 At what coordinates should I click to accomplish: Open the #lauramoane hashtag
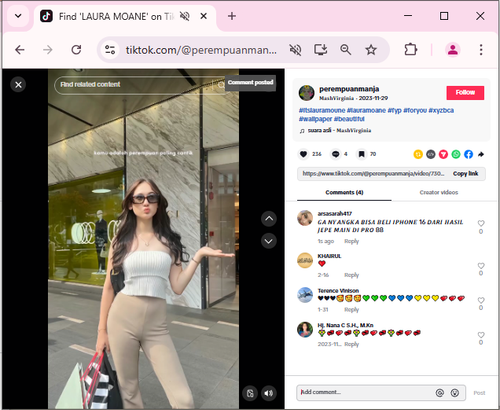click(x=366, y=110)
